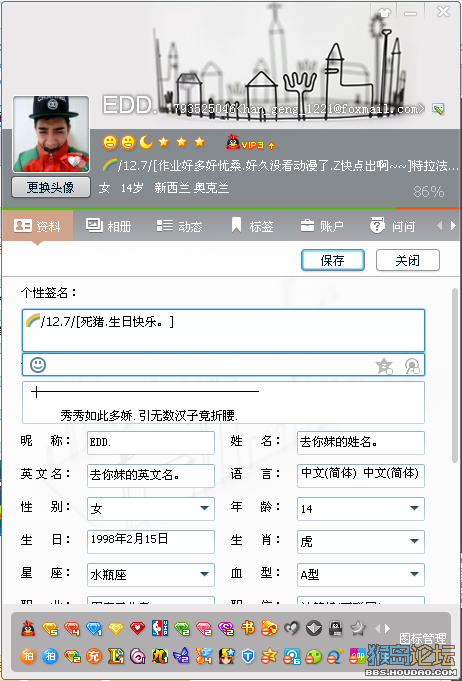Click the 姓名 name input field
Screen dimensions: 462x681
pyautogui.click(x=361, y=443)
